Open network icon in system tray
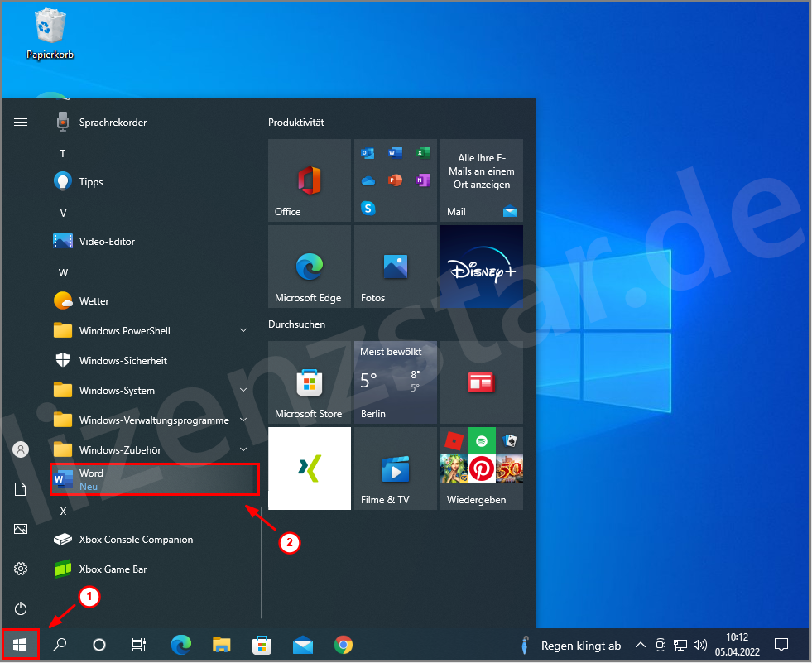 click(x=680, y=645)
